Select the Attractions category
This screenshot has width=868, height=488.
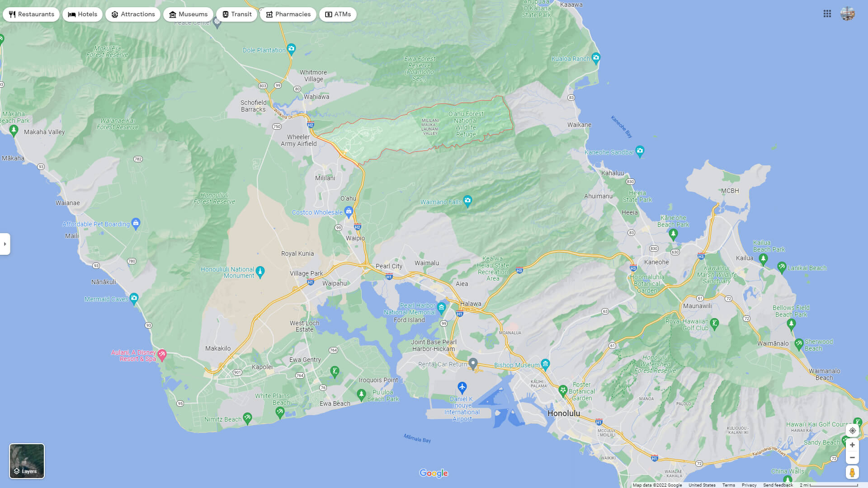(132, 14)
